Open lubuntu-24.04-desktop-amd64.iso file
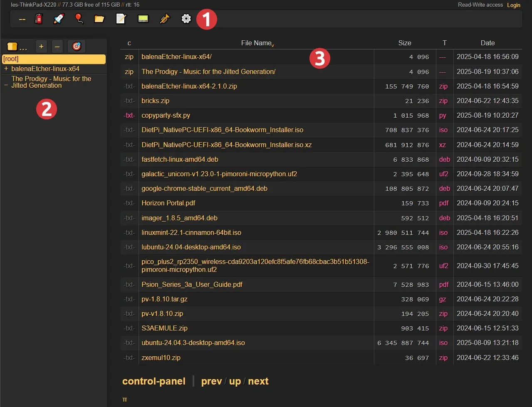Screen dimensions: 532x407 tap(191, 247)
